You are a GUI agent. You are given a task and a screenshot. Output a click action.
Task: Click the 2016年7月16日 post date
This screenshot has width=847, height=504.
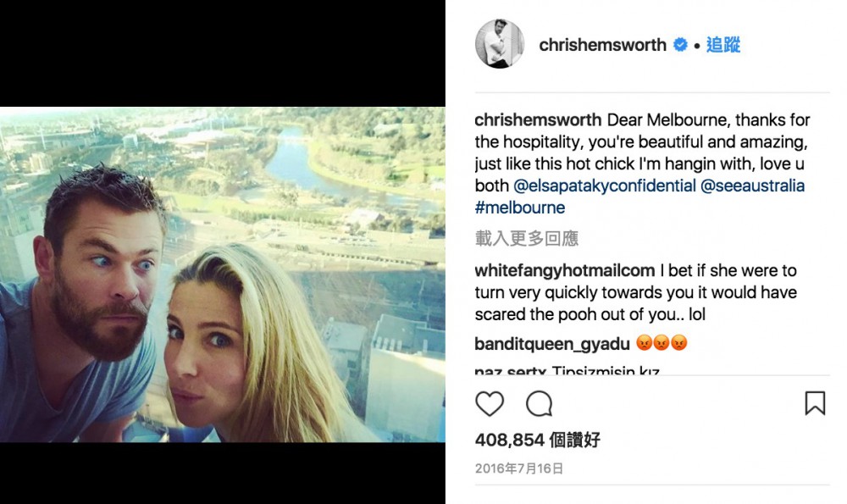(x=519, y=468)
